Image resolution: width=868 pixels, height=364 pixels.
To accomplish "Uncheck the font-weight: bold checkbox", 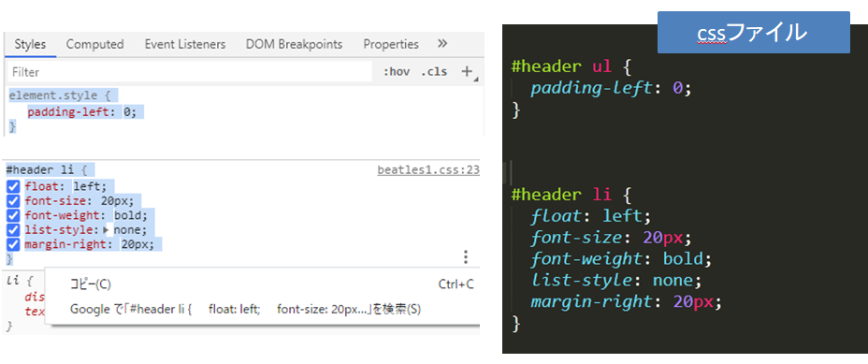I will pos(13,215).
